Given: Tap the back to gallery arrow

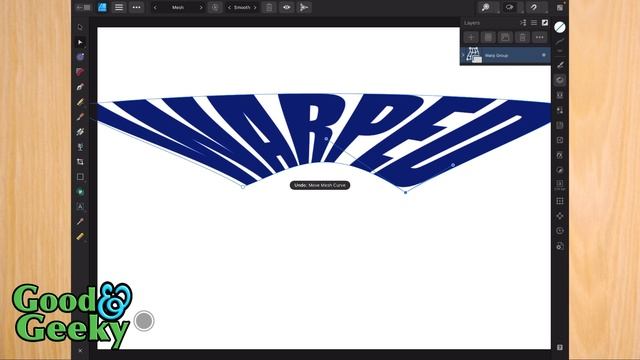Looking at the screenshot, I should point(83,7).
